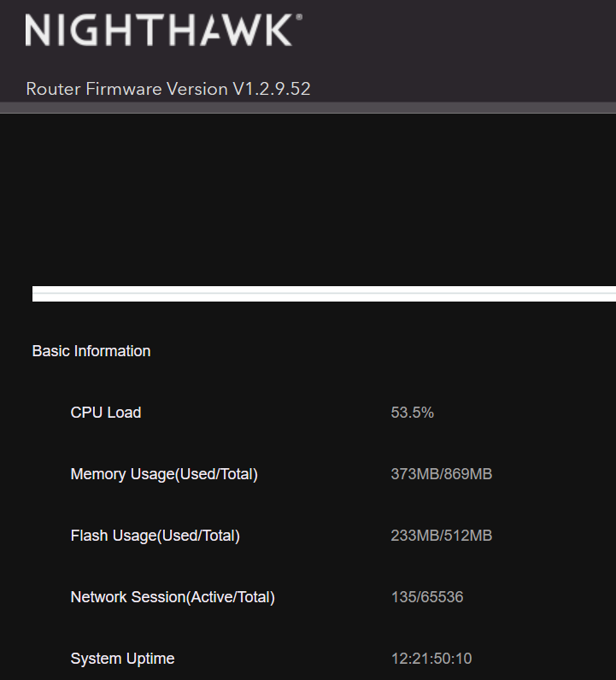Select the Flash Usage(Used/Total) label
616x680 pixels.
tap(155, 536)
